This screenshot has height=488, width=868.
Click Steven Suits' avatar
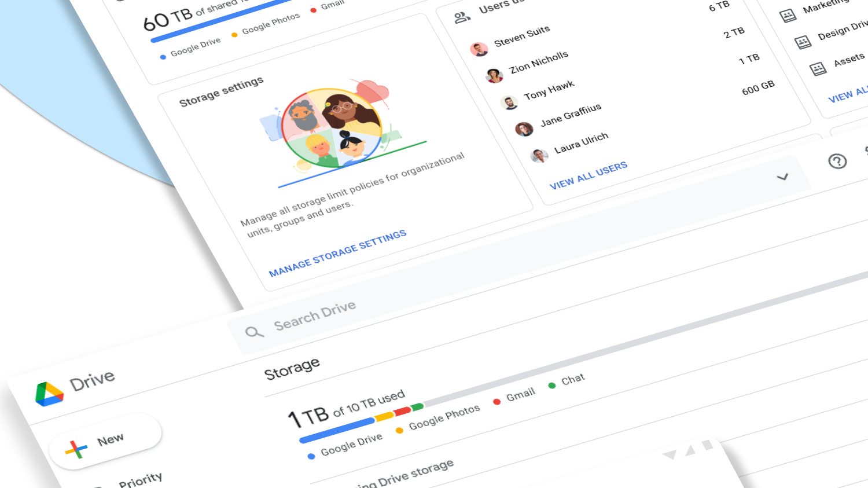click(x=479, y=49)
